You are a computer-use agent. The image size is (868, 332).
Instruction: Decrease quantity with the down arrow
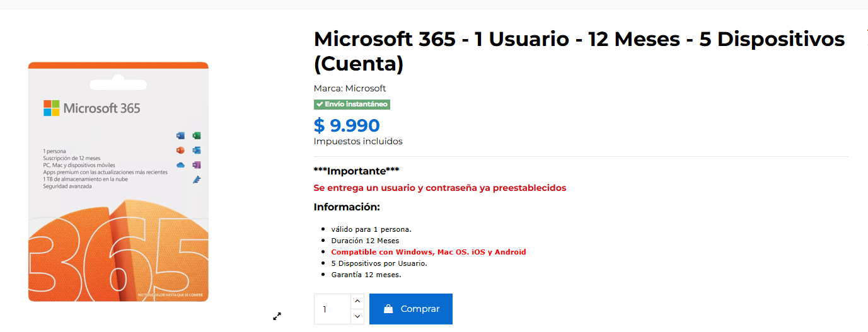click(357, 316)
